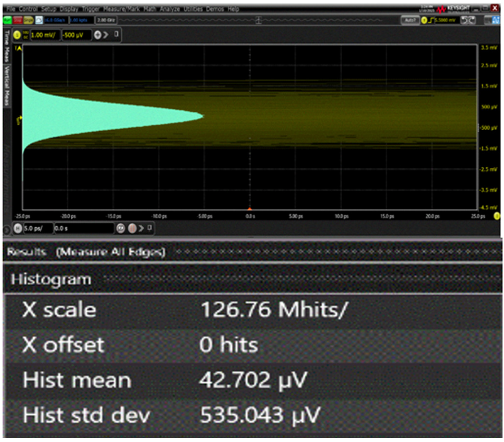Click the undo arrow icon
The height and width of the screenshot is (442, 504).
pos(464,20)
